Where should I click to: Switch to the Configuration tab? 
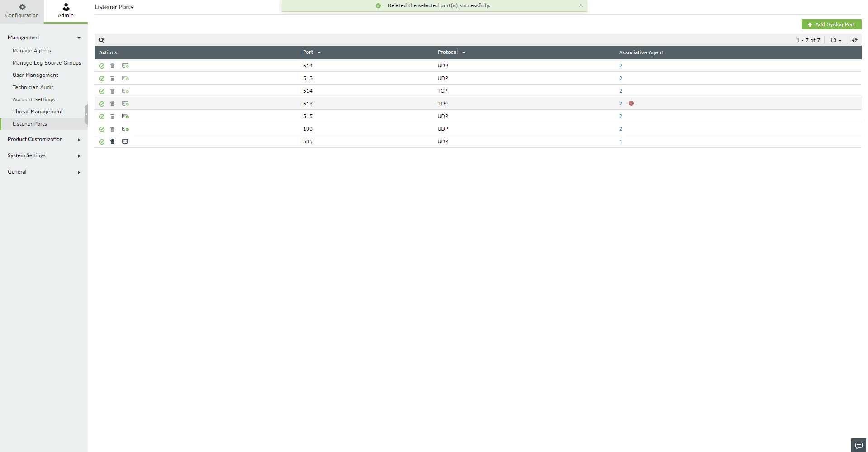pos(21,11)
